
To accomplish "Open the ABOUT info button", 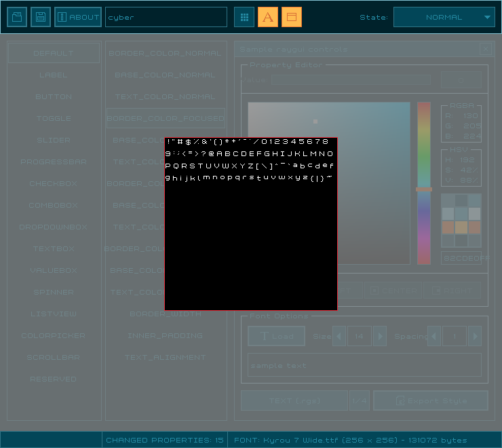I will pos(78,17).
